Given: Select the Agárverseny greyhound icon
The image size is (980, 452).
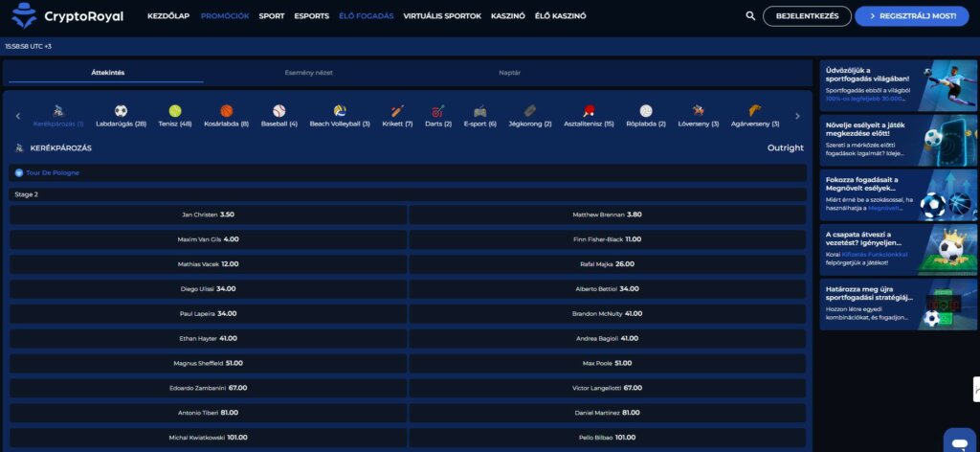Looking at the screenshot, I should pos(755,111).
